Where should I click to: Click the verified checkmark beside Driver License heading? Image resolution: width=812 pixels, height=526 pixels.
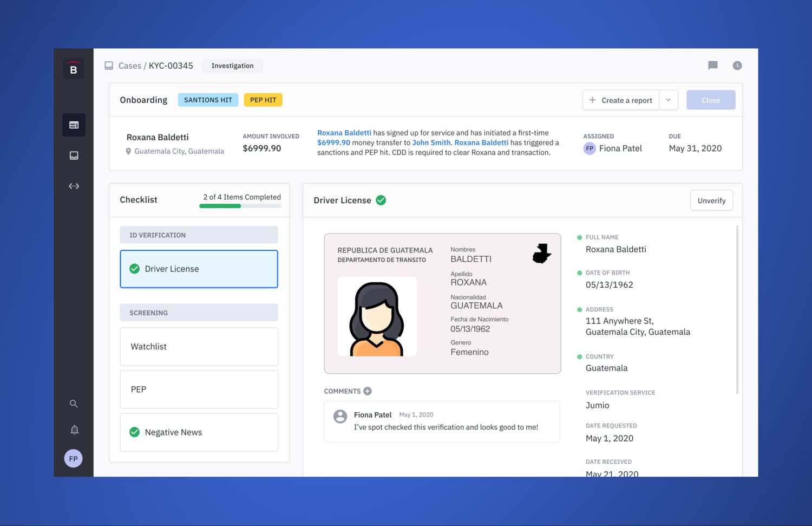point(381,200)
